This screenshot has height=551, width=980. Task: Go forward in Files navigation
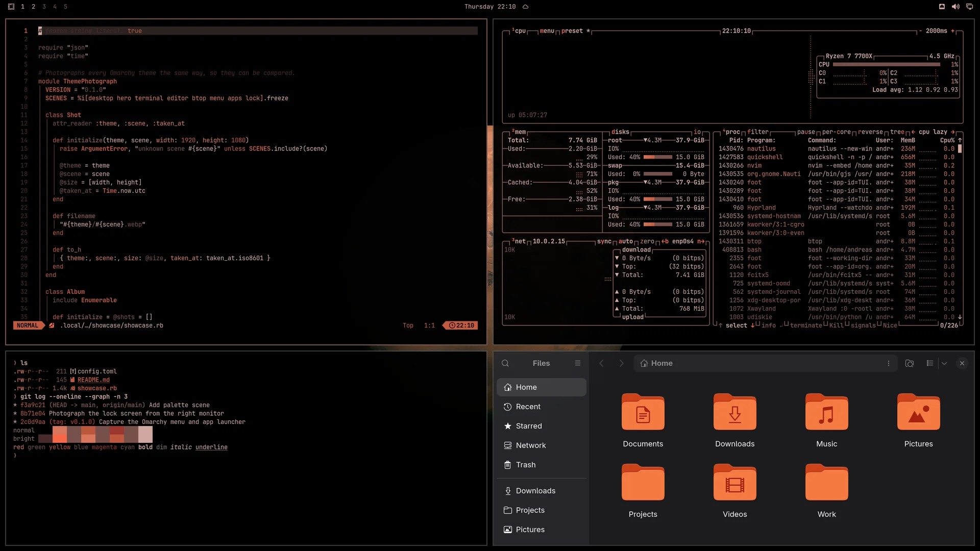[x=621, y=363]
